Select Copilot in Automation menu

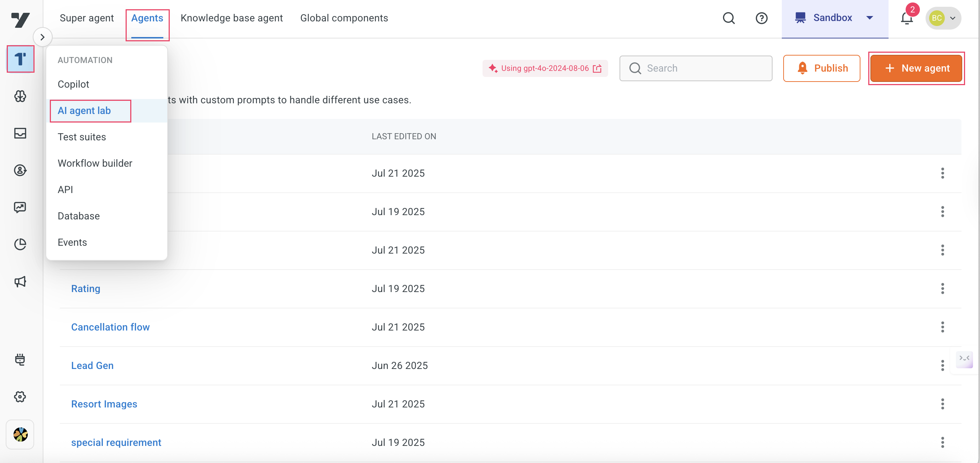(x=107, y=84)
